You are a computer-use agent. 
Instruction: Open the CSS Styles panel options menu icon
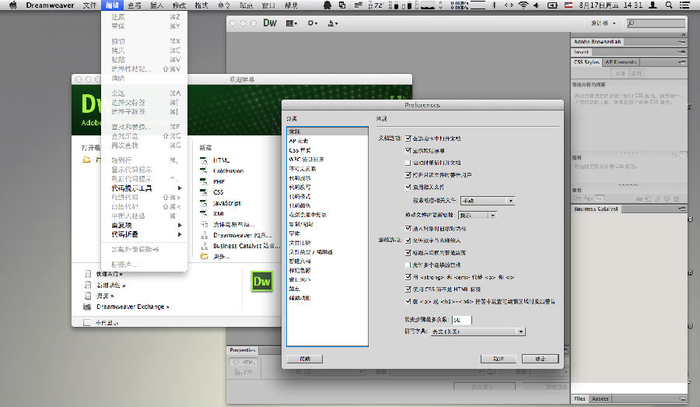[x=682, y=62]
